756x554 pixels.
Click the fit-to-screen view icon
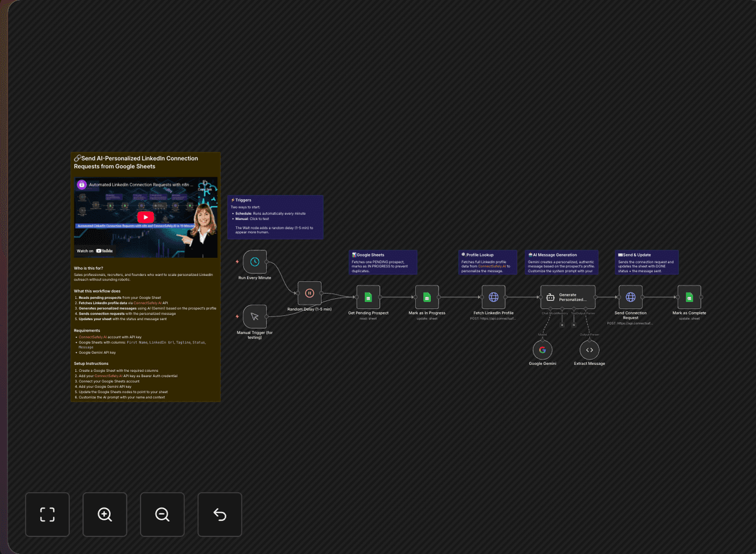pyautogui.click(x=47, y=514)
